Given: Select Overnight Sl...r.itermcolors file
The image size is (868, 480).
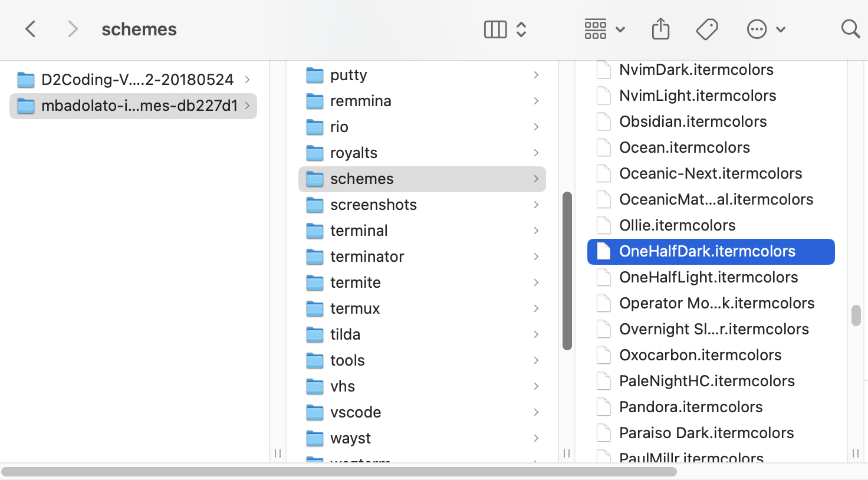Looking at the screenshot, I should (711, 329).
